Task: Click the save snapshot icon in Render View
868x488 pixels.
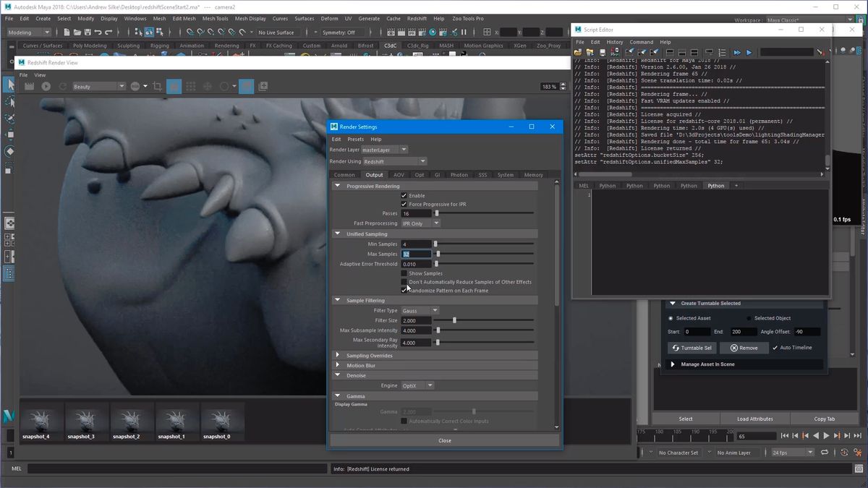Action: pyautogui.click(x=263, y=86)
